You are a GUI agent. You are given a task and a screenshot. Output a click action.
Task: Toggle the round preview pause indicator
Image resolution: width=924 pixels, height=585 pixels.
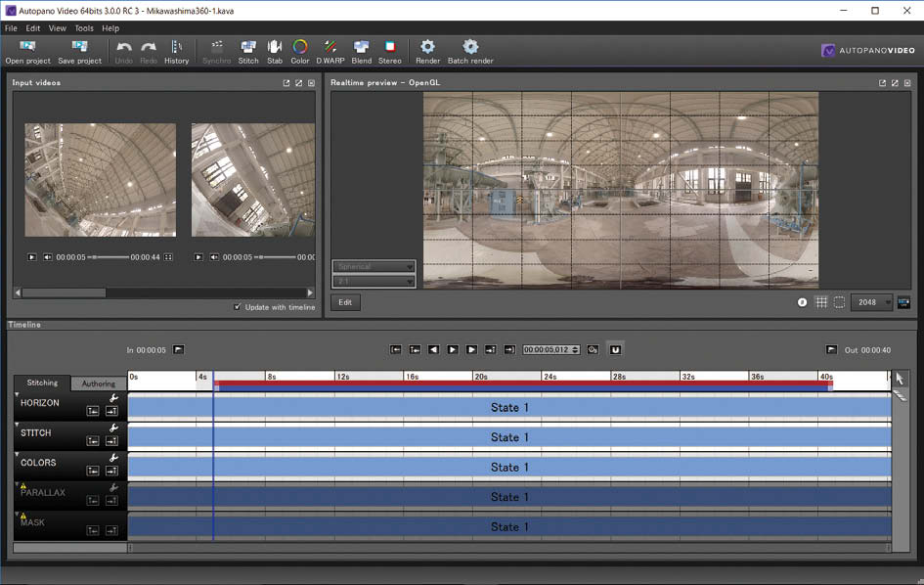coord(802,302)
